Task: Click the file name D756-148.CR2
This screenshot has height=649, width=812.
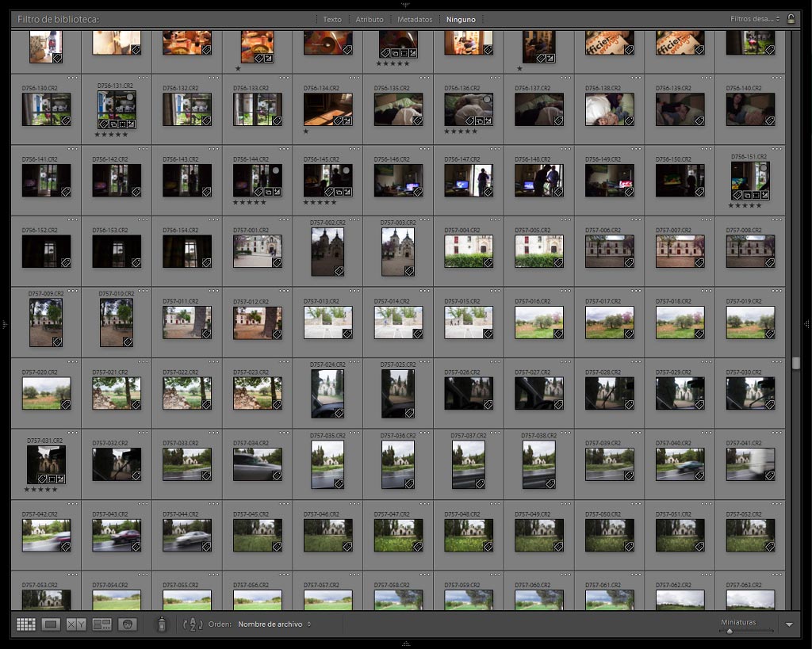Action: click(x=532, y=159)
